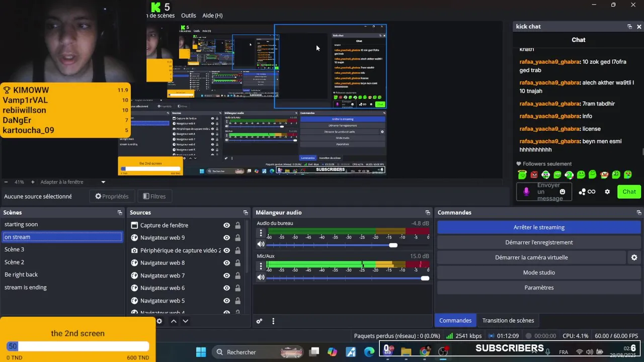
Task: Enable Mode studio
Action: [x=539, y=273]
